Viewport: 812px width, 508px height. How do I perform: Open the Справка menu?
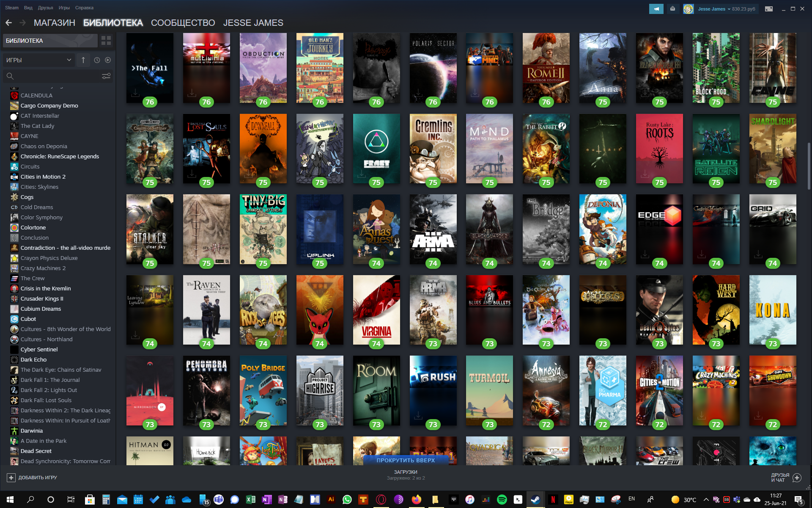pyautogui.click(x=84, y=8)
